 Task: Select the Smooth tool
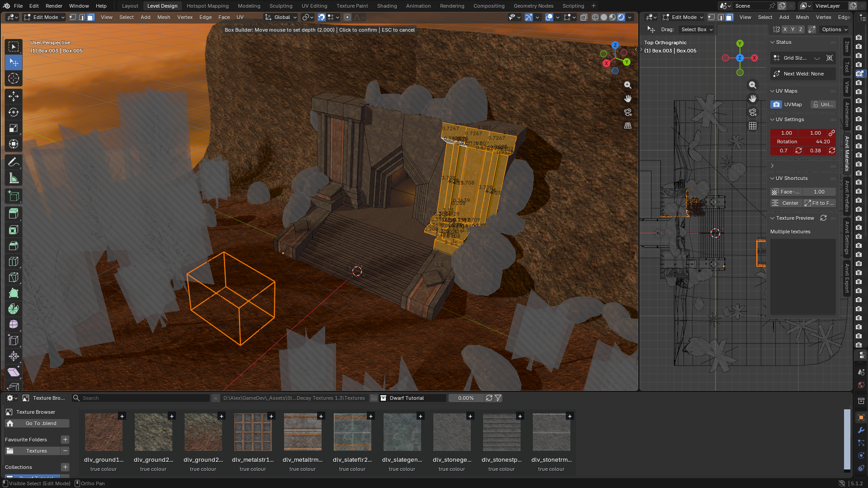tap(14, 324)
